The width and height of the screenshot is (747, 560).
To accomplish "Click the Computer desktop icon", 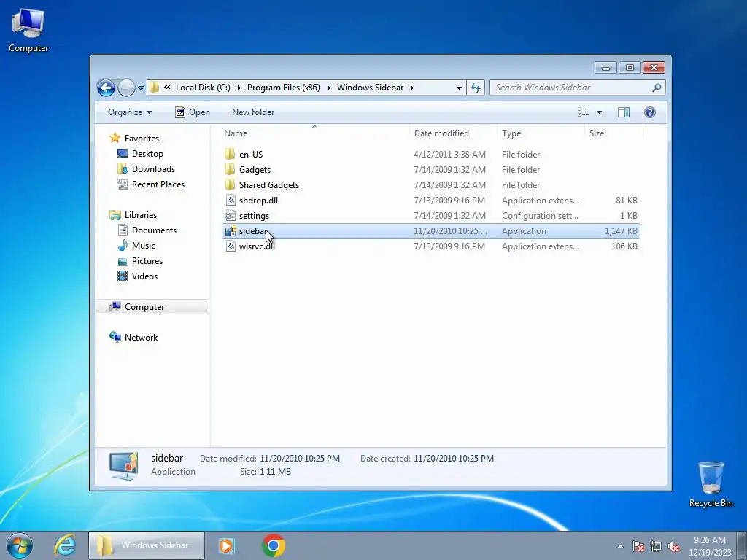I will pyautogui.click(x=28, y=31).
